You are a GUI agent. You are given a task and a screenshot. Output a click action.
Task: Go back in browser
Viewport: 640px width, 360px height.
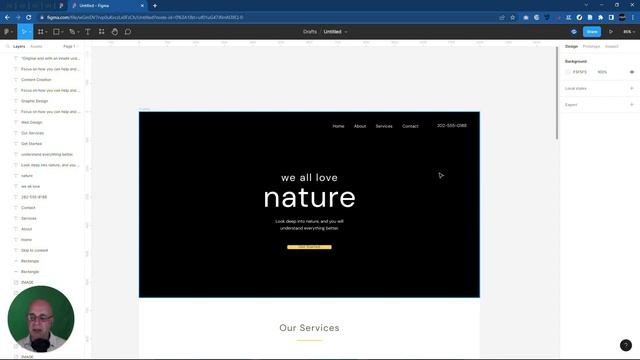[7, 18]
